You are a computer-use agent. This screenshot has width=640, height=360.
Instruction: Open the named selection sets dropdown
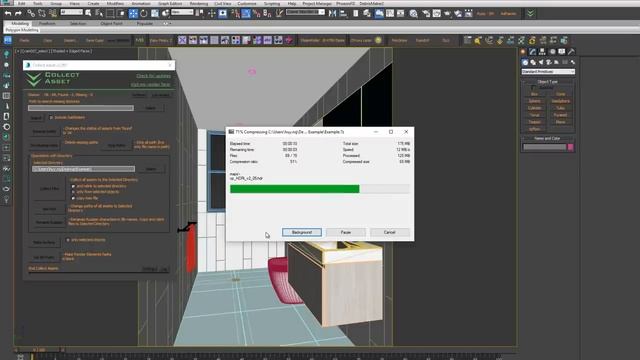305,12
